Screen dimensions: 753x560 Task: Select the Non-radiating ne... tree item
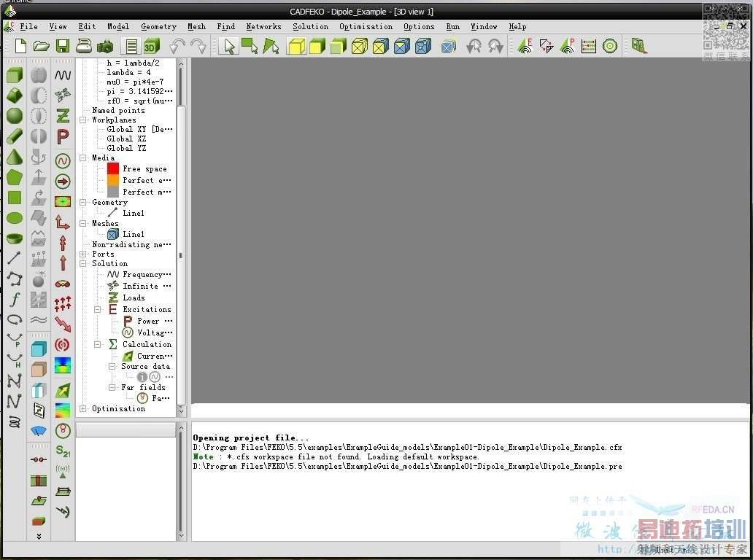coord(131,245)
